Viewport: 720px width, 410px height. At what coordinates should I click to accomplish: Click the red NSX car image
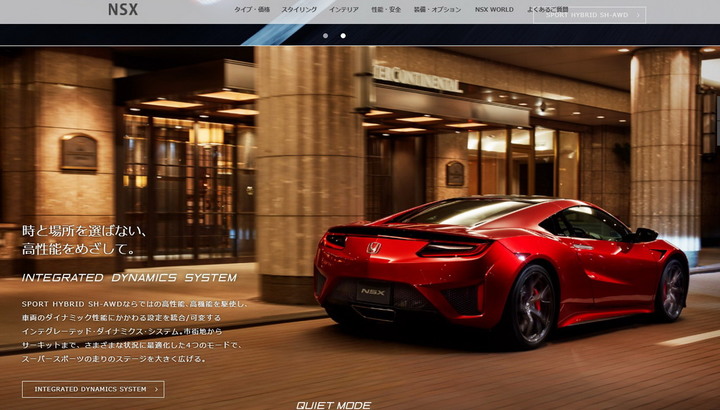501,271
